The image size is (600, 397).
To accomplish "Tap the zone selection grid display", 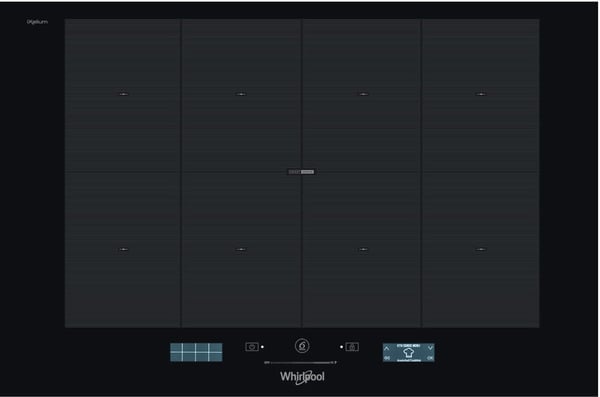I will tap(196, 352).
